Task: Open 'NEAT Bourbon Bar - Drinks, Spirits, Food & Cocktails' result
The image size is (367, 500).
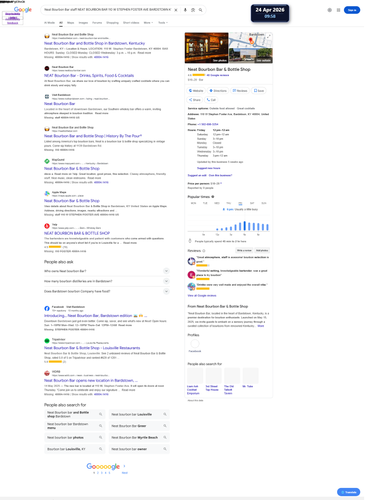Action: (89, 76)
